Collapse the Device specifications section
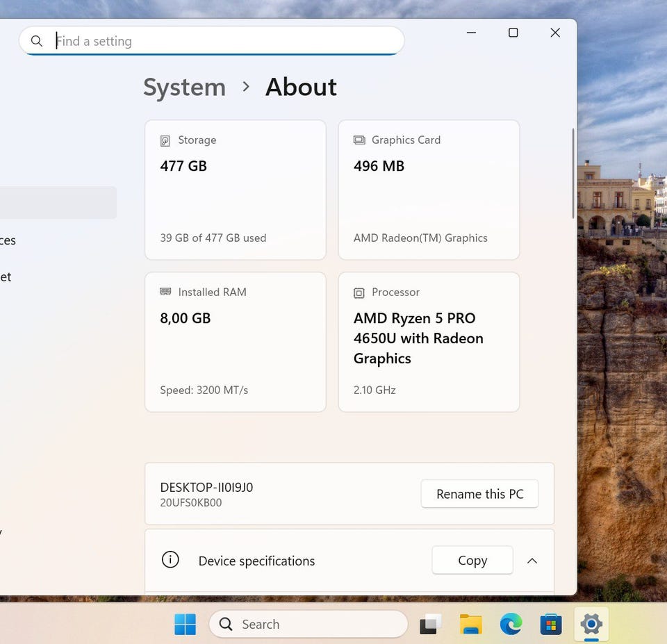The height and width of the screenshot is (644, 667). (x=532, y=561)
